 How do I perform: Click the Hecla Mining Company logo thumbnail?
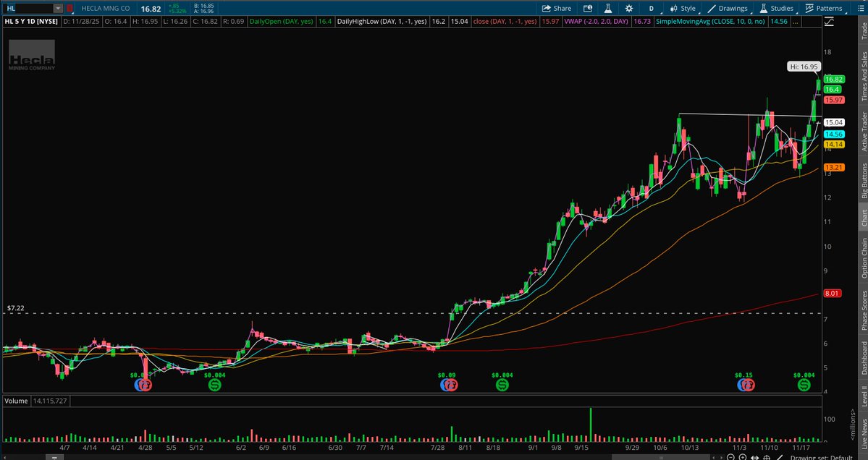tap(32, 55)
